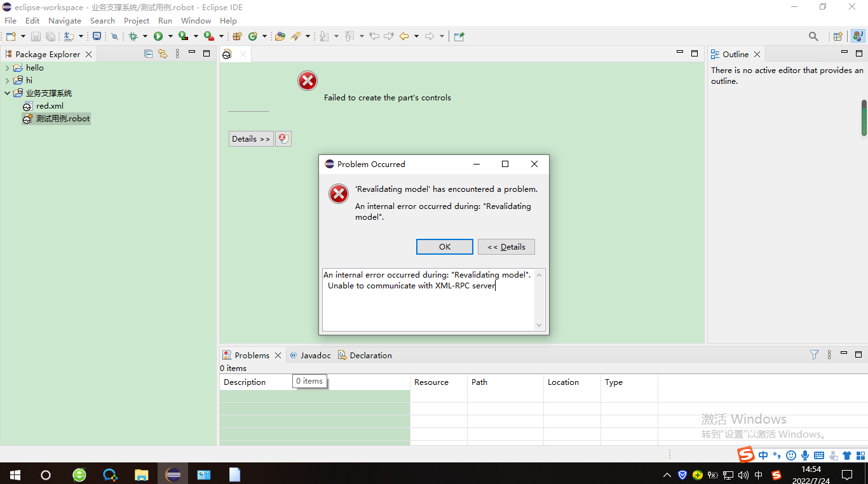Image resolution: width=868 pixels, height=484 pixels.
Task: Click Collapse All in Package Explorer
Action: click(148, 54)
